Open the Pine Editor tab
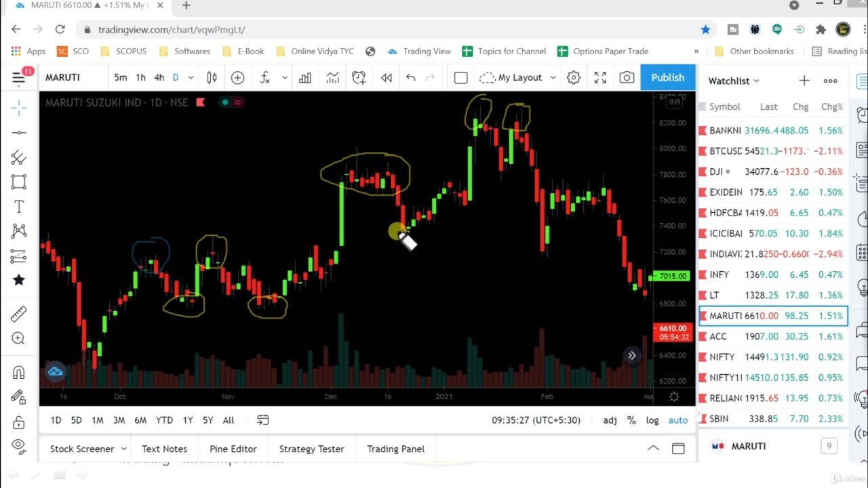The width and height of the screenshot is (868, 488). click(x=233, y=449)
